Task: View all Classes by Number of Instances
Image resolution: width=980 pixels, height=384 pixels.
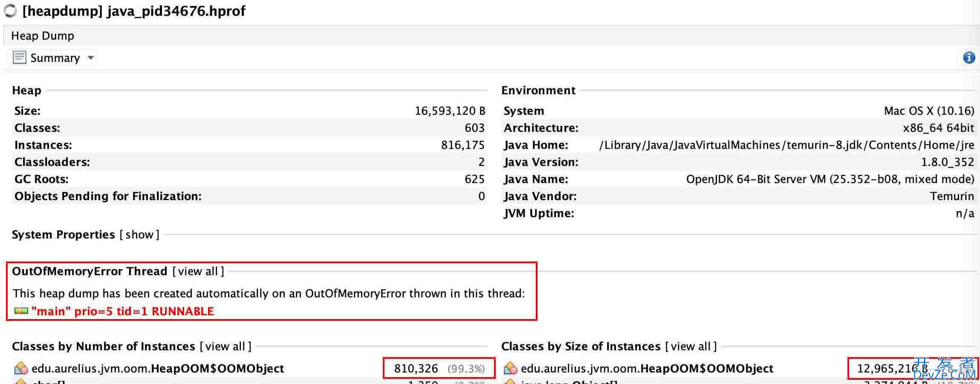Action: tap(225, 346)
